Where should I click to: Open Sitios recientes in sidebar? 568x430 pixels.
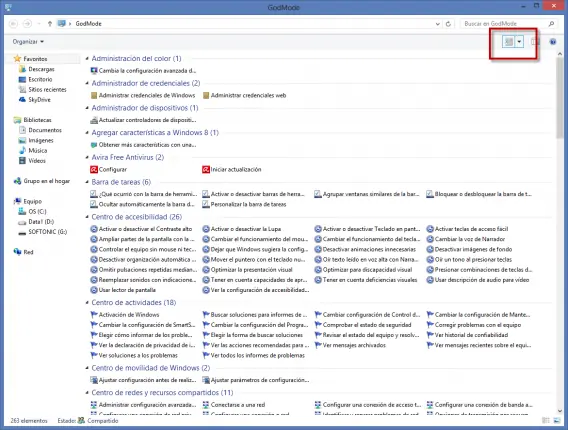coord(43,89)
